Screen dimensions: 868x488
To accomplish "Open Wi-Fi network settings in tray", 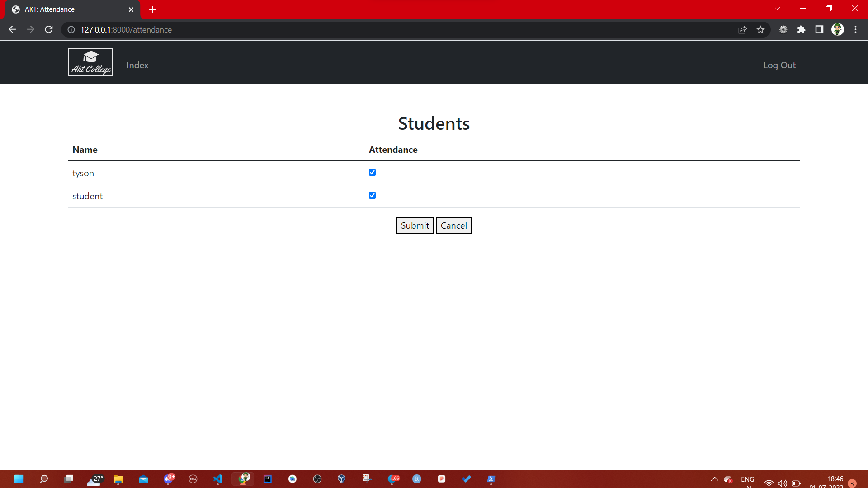I will [x=769, y=483].
